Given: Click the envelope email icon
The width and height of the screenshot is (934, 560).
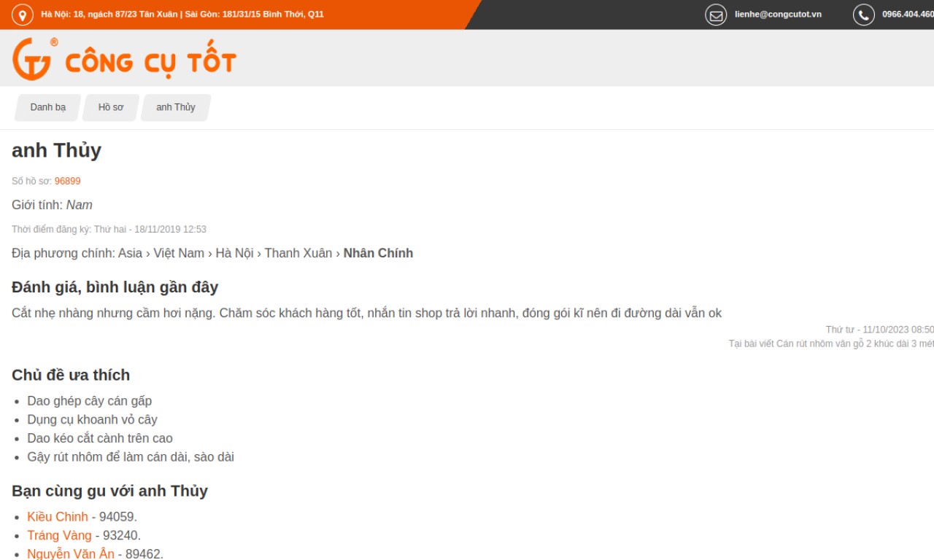Looking at the screenshot, I should pos(716,15).
